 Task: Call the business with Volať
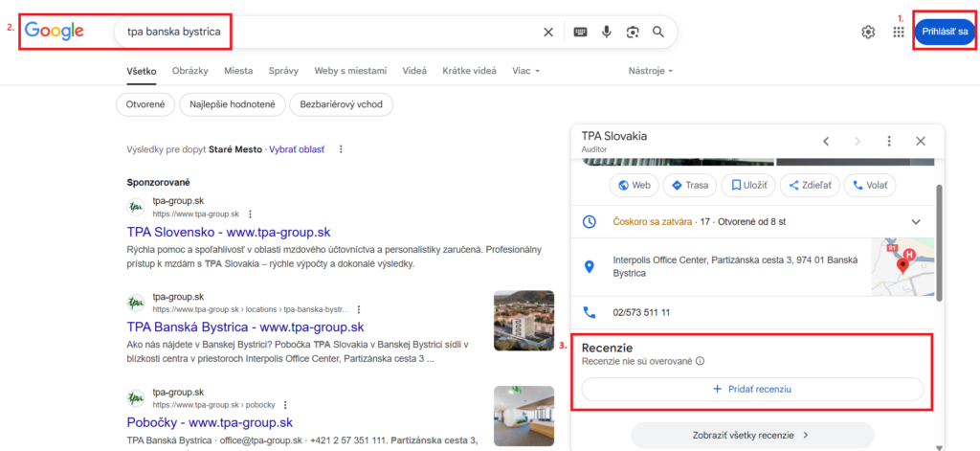click(870, 185)
